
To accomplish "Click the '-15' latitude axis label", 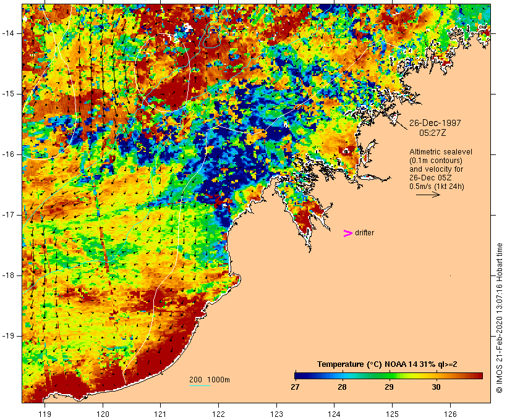I will coord(8,94).
